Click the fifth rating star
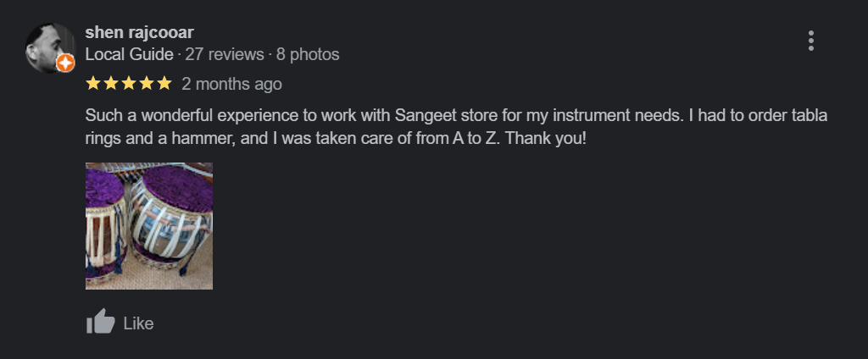The image size is (868, 359). [164, 84]
